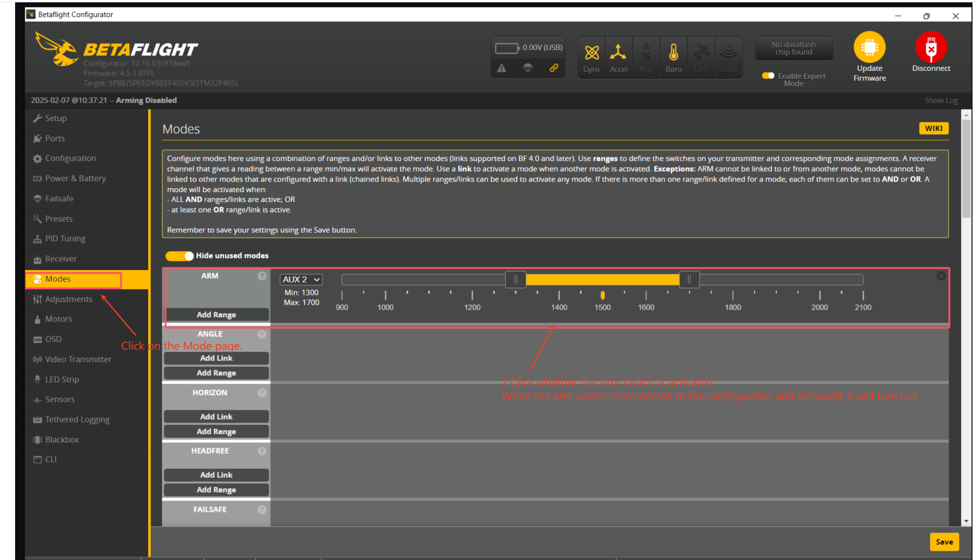Click the vertical scrollbar down arrow
The height and width of the screenshot is (560, 976).
coord(966,522)
